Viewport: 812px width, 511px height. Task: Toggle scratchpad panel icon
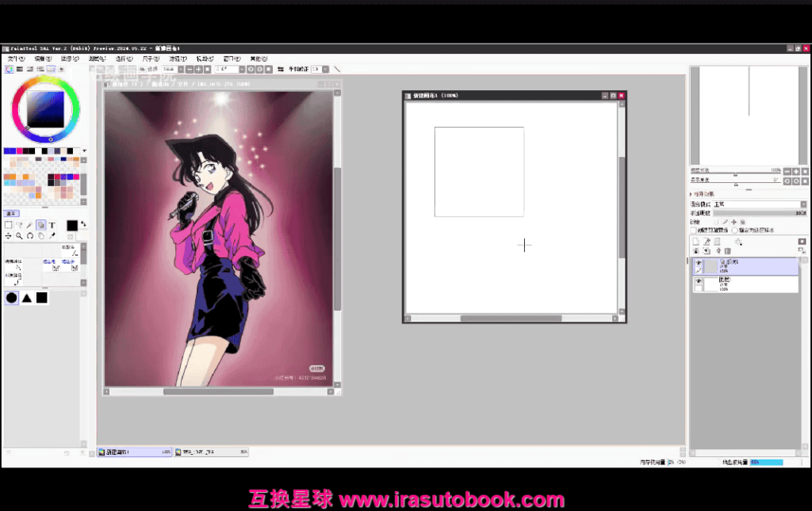point(61,69)
